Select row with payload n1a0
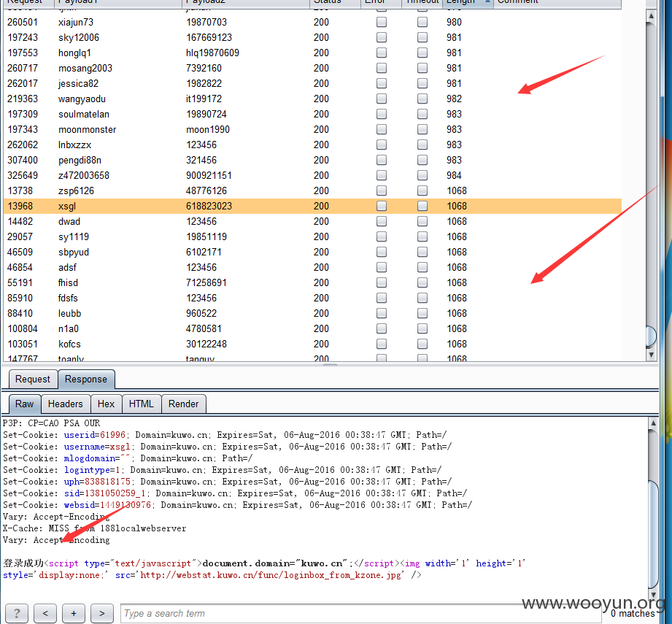 tap(312, 328)
